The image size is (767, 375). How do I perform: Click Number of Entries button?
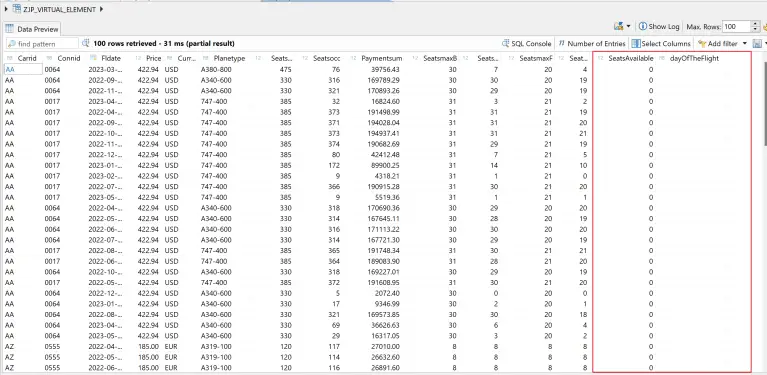point(592,44)
